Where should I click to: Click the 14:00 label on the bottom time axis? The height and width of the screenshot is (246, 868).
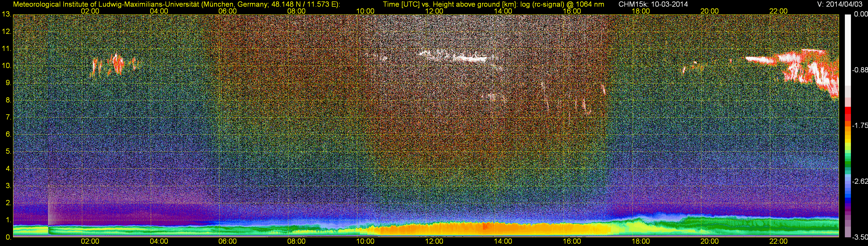point(503,242)
